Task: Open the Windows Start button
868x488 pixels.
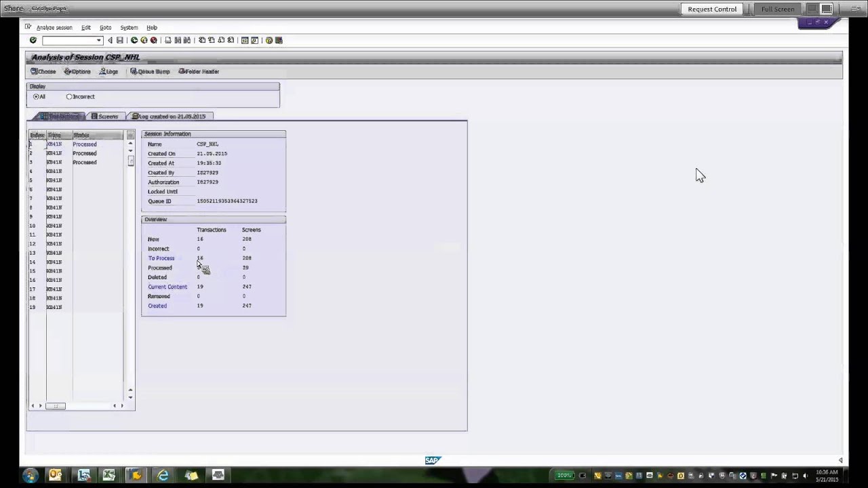Action: click(x=30, y=476)
